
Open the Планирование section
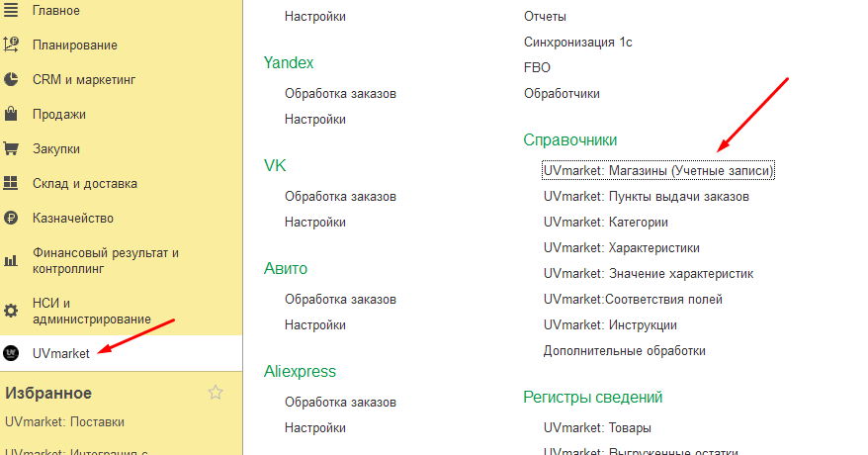75,45
